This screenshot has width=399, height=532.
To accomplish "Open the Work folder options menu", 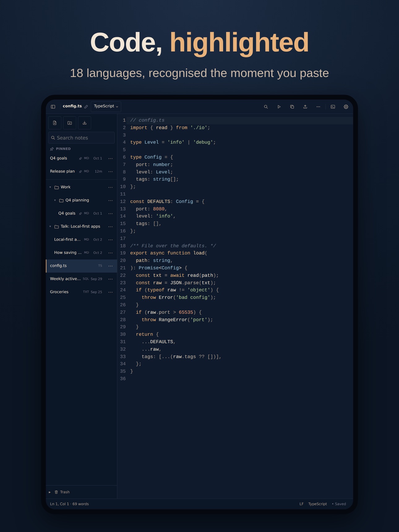I will point(110,187).
